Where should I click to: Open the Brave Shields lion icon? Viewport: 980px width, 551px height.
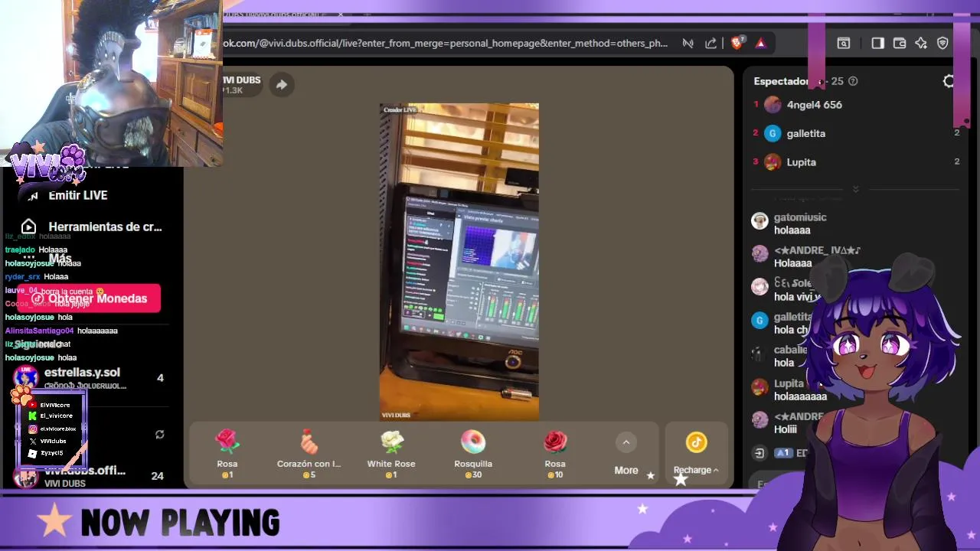point(737,44)
